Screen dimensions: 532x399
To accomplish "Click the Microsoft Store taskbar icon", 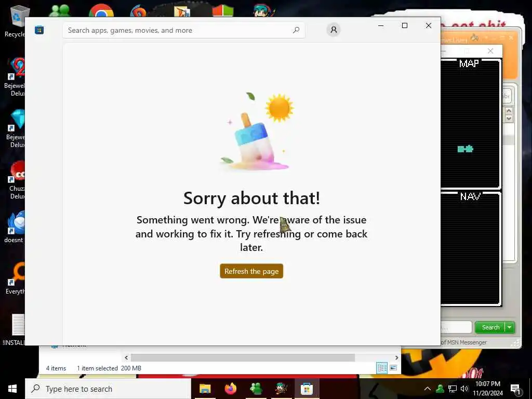I will [307, 389].
